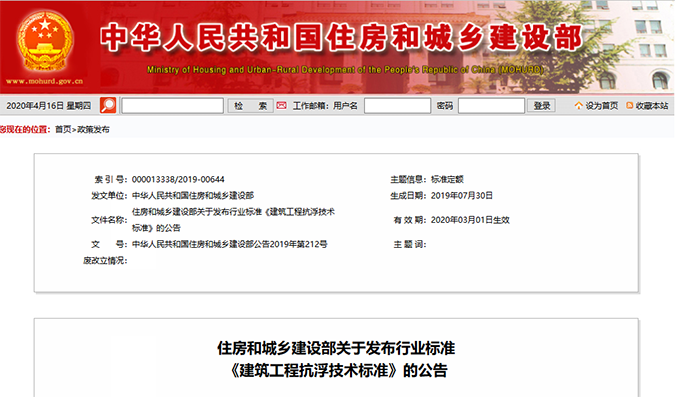Click the home icon beside 设为首页
This screenshot has height=397, width=675.
click(x=579, y=105)
